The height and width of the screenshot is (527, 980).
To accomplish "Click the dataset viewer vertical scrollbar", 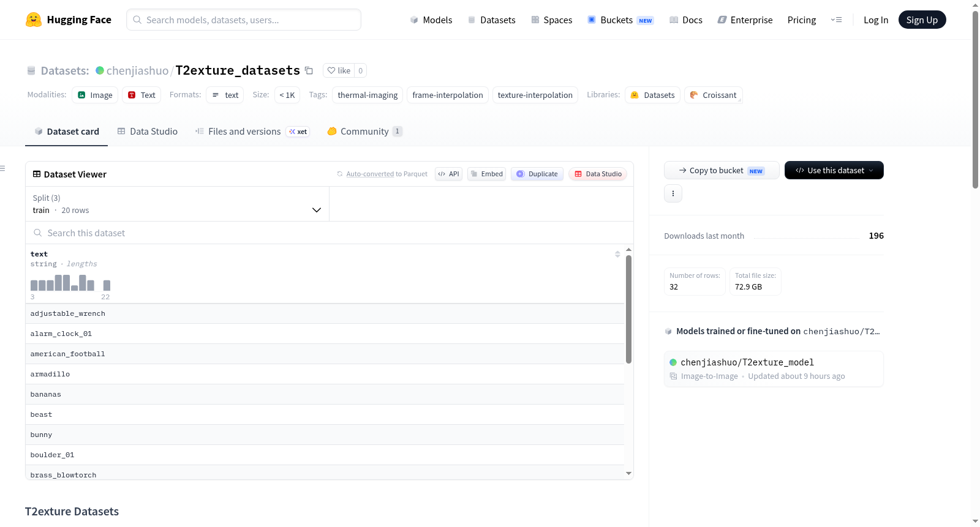I will coord(628,309).
